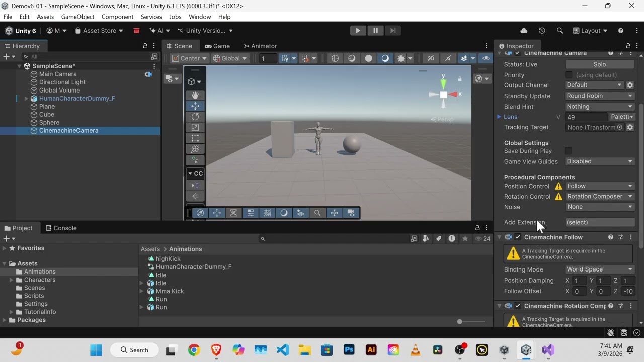644x362 pixels.
Task: Open Binding Mode World Space dropdown
Action: pos(600,269)
